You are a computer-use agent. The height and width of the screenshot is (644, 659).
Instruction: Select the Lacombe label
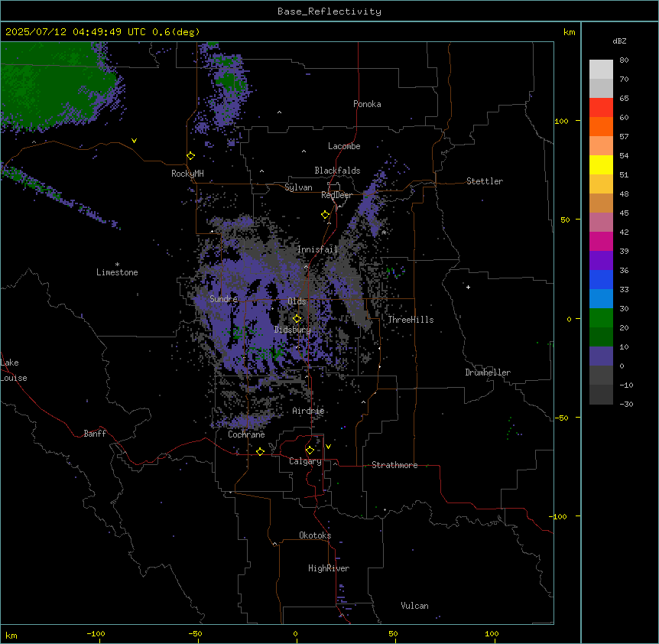pos(344,146)
